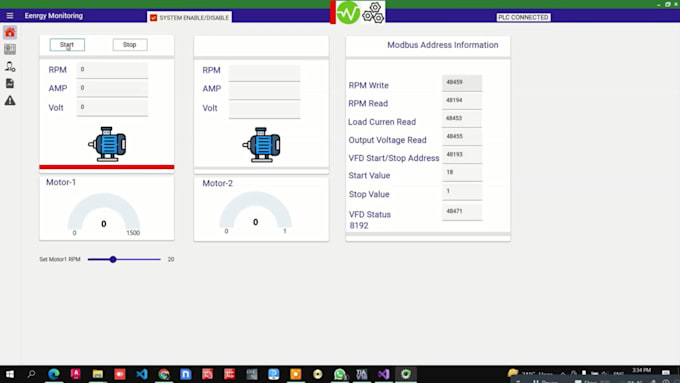Click the 'Modbus Address Information' heading

click(442, 45)
